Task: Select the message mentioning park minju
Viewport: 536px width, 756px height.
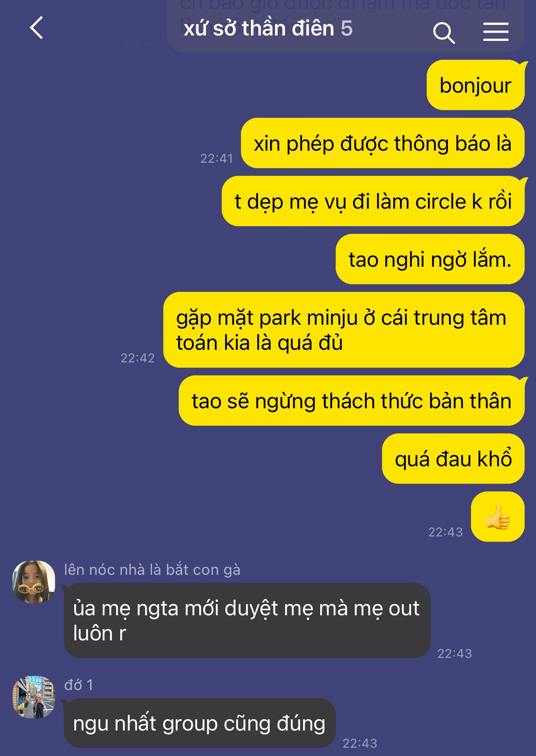Action: [x=344, y=330]
